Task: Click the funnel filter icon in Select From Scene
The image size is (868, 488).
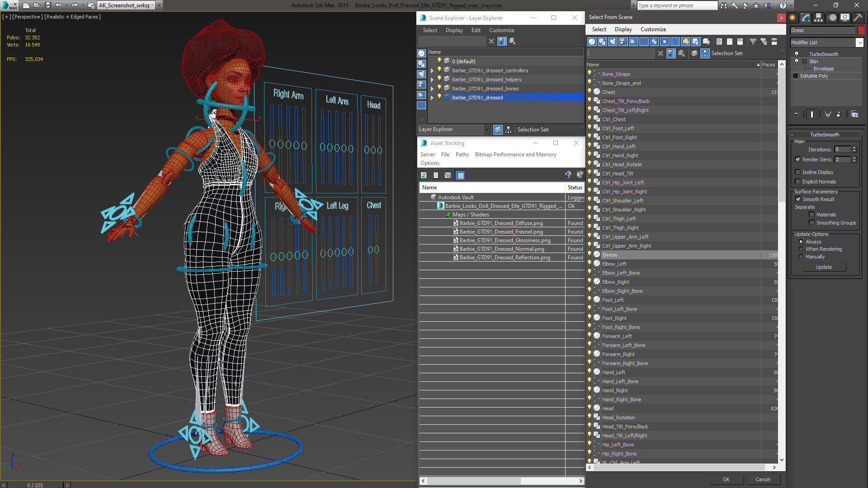Action: pos(753,42)
